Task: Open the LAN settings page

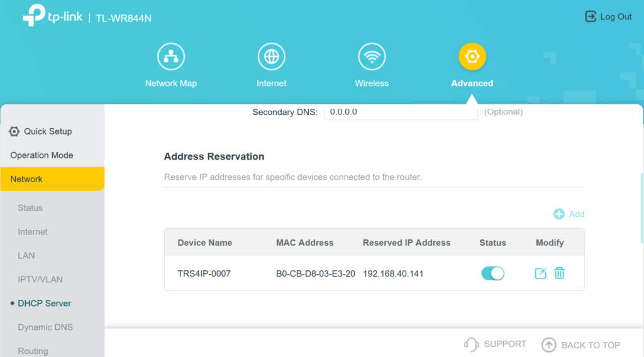Action: 26,256
